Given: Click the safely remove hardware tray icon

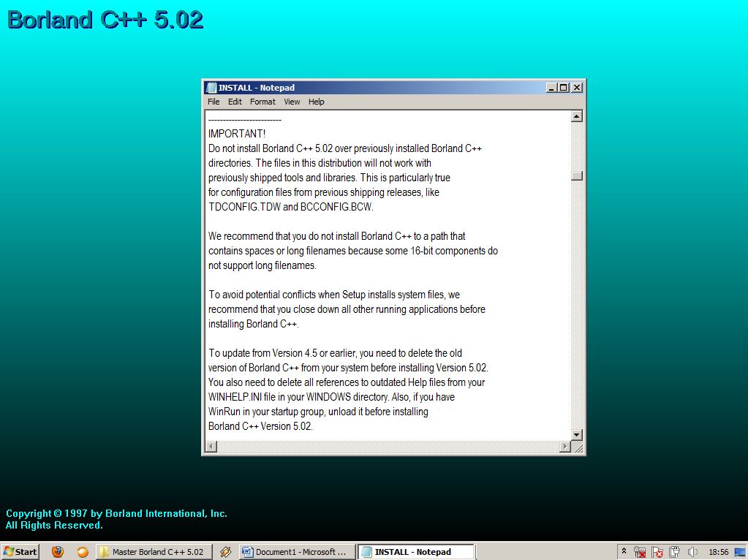Looking at the screenshot, I should tap(675, 553).
